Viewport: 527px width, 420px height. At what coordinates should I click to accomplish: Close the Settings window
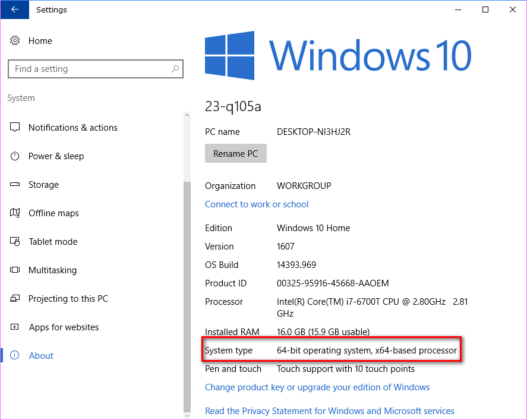(513, 10)
